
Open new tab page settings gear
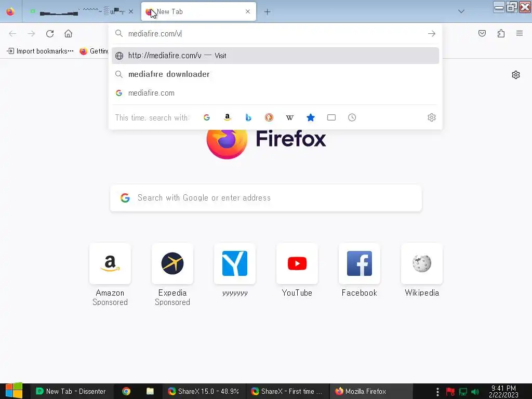[x=516, y=75]
